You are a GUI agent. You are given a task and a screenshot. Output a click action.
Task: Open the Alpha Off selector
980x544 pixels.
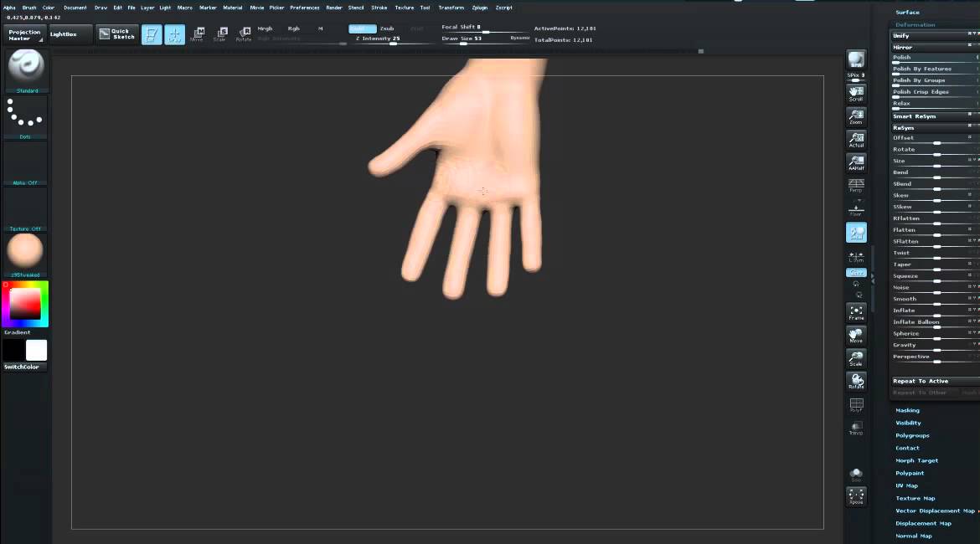click(x=26, y=164)
